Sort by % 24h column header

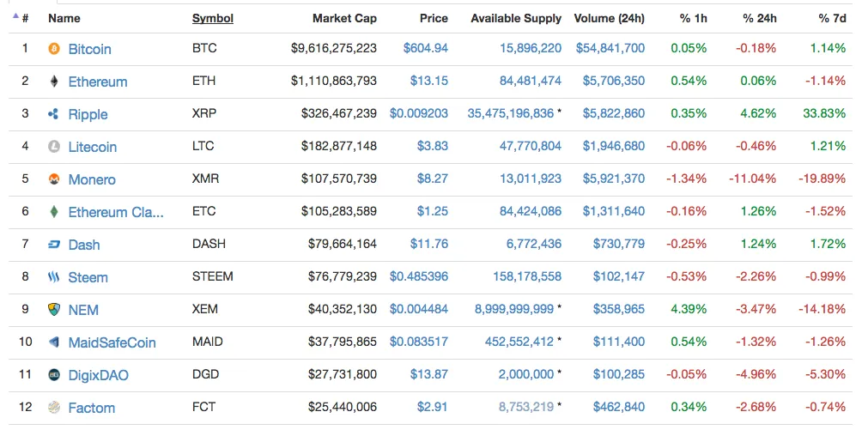[x=760, y=18]
